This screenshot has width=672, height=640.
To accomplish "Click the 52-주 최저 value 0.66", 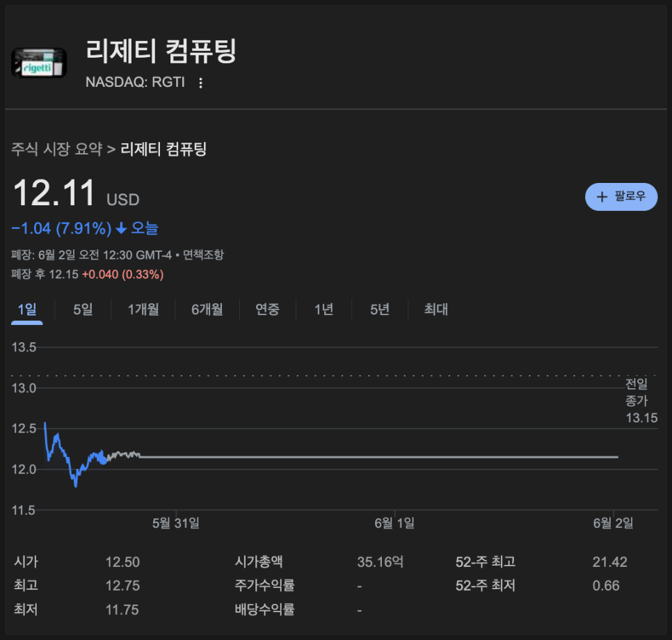I will 606,586.
